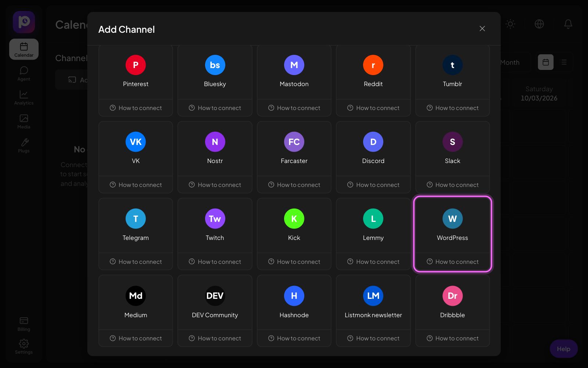The height and width of the screenshot is (368, 588).
Task: Pick the DEV Community channel icon
Action: point(215,296)
